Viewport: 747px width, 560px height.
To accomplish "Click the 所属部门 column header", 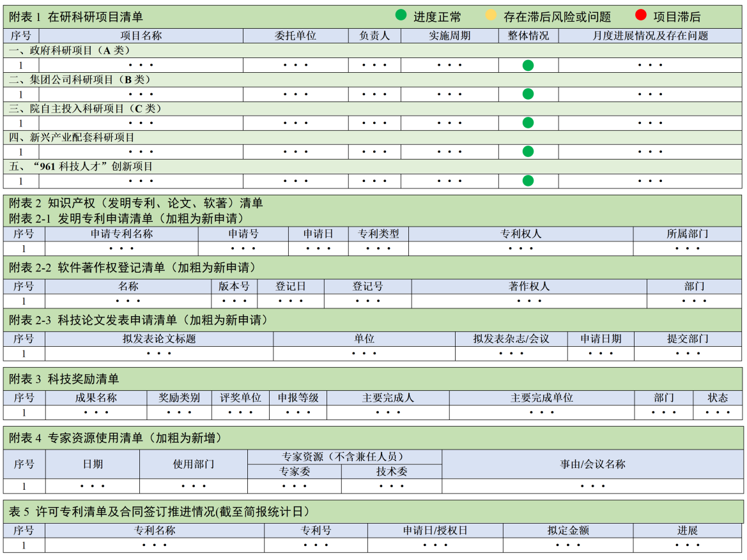I will pos(688,234).
